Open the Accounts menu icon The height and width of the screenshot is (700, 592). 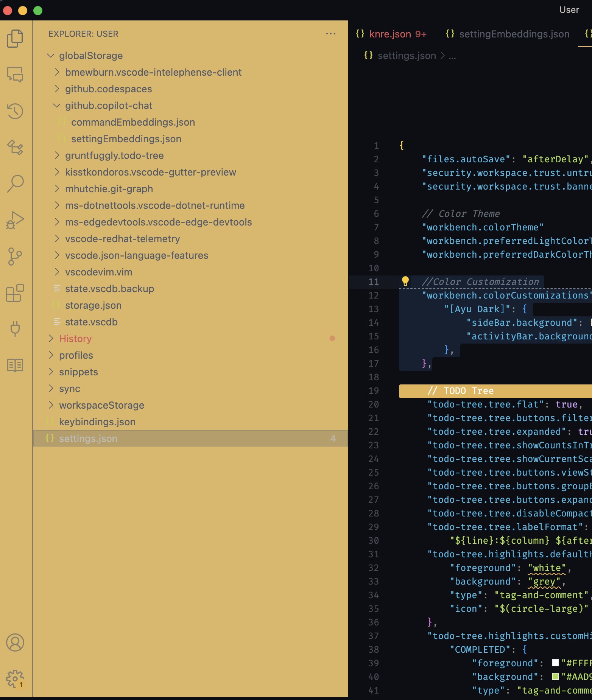point(15,642)
